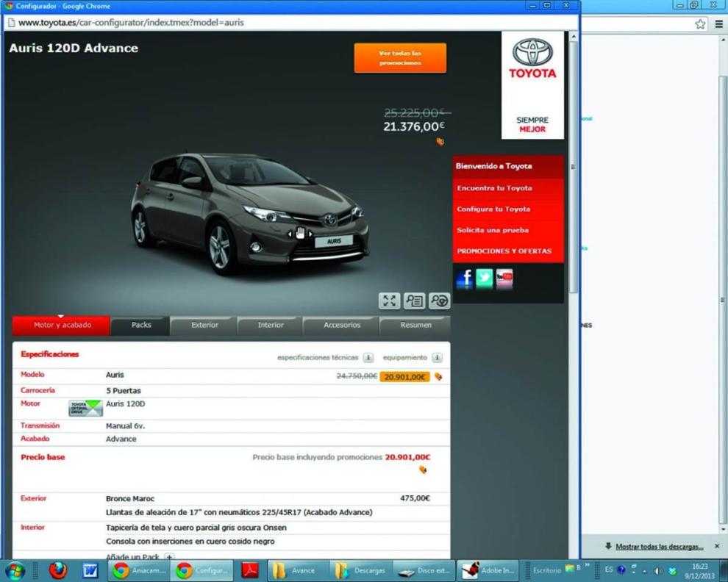Click scroll-up arrow of configurator page
The width and height of the screenshot is (728, 582).
tap(574, 36)
